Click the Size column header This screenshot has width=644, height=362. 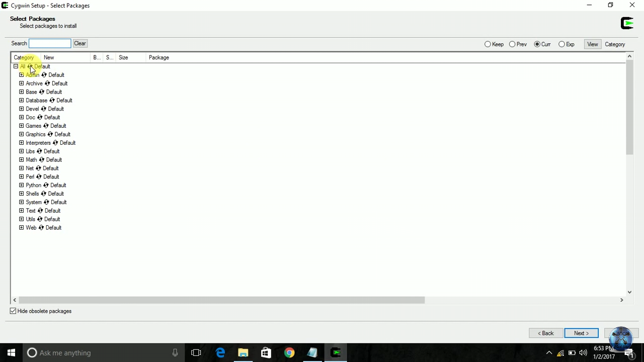click(130, 58)
